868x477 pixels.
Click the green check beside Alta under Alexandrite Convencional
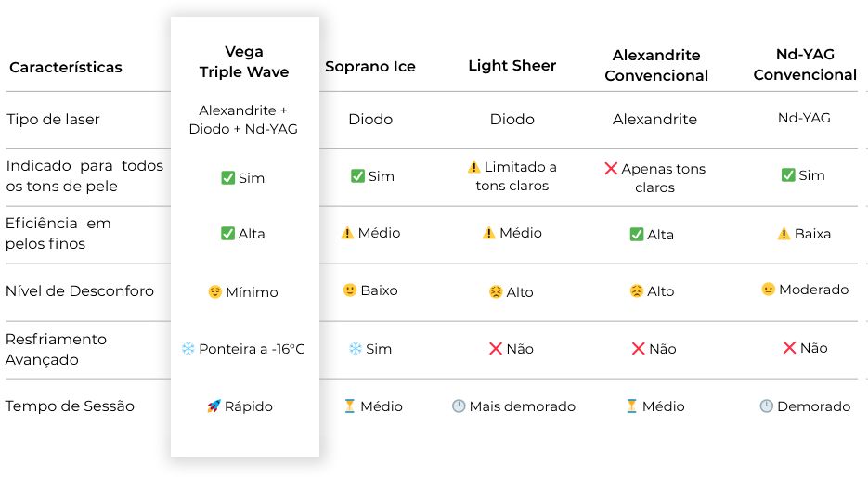click(637, 235)
